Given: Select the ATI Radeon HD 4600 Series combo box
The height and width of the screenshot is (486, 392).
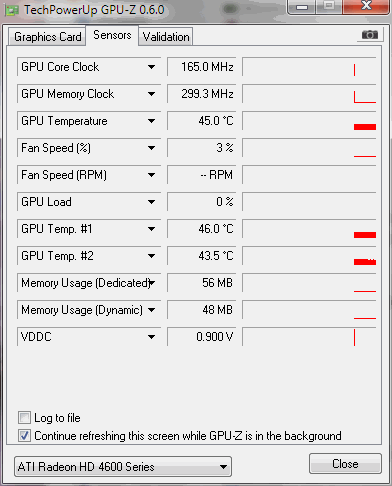Looking at the screenshot, I should [123, 467].
